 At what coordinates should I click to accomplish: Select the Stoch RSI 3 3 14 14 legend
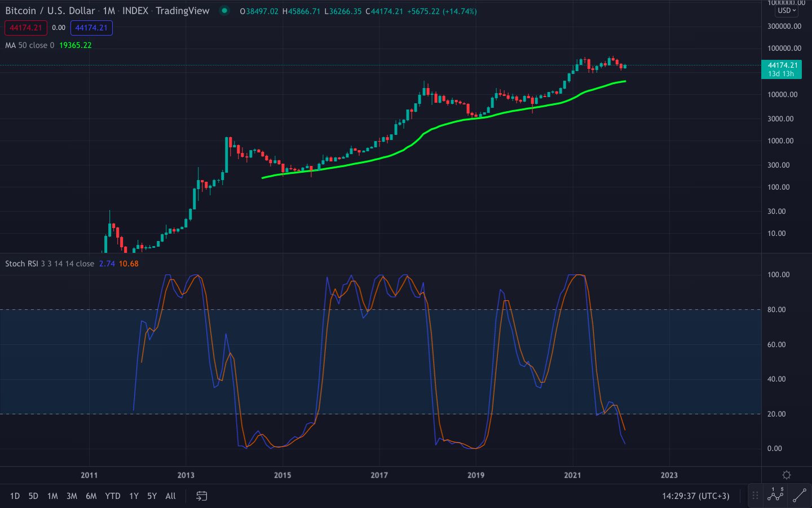[x=50, y=264]
